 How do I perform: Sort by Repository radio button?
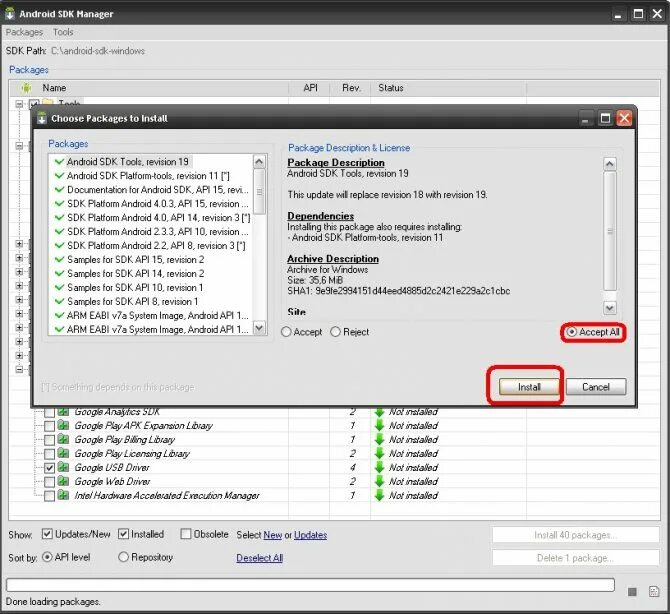point(123,557)
